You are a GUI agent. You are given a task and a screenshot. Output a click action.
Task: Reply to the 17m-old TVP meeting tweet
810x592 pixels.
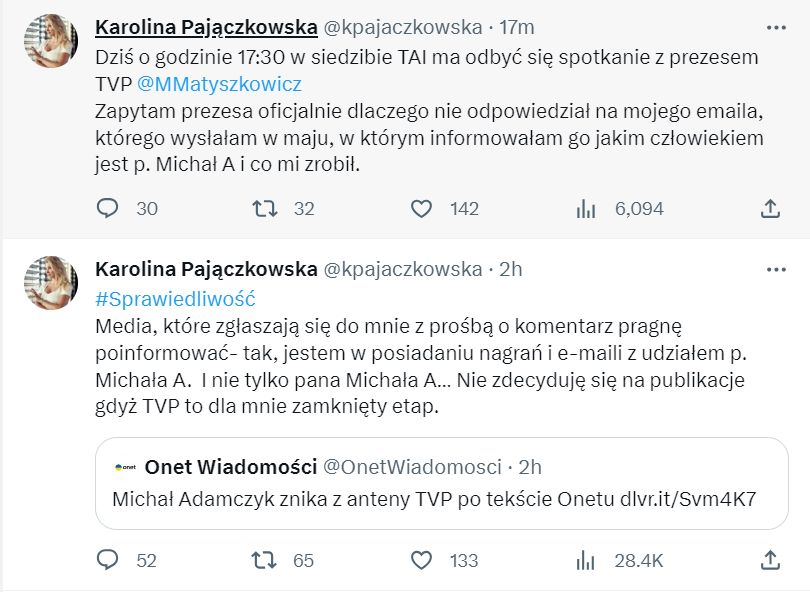107,208
